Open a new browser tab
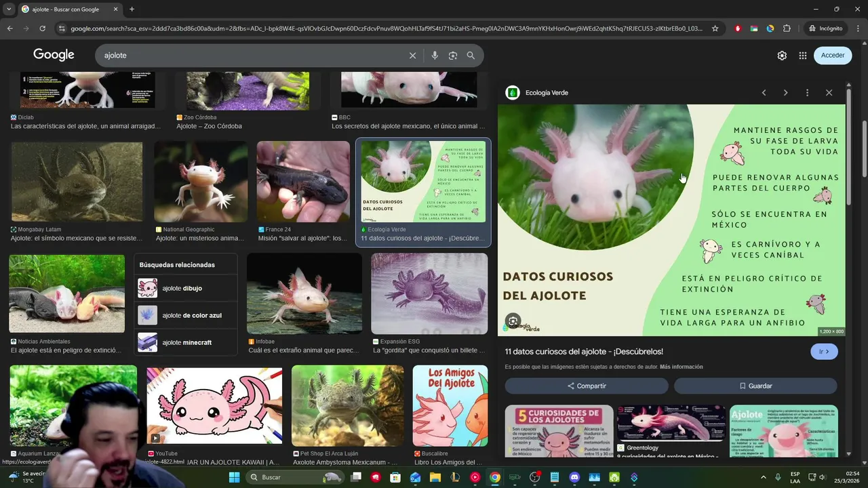 pyautogui.click(x=132, y=9)
